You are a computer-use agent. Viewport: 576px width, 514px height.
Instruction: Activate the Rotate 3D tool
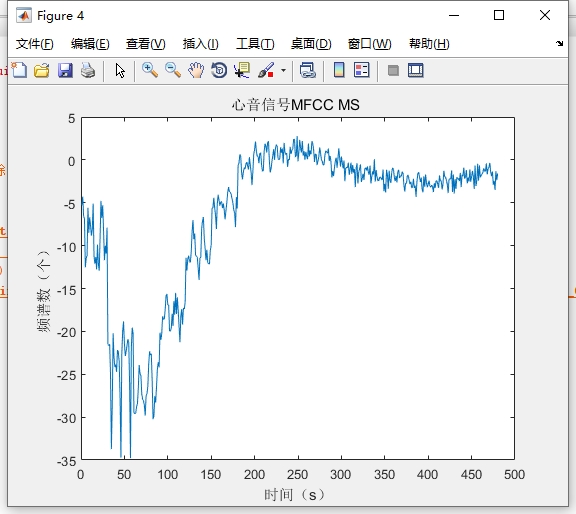coord(219,70)
